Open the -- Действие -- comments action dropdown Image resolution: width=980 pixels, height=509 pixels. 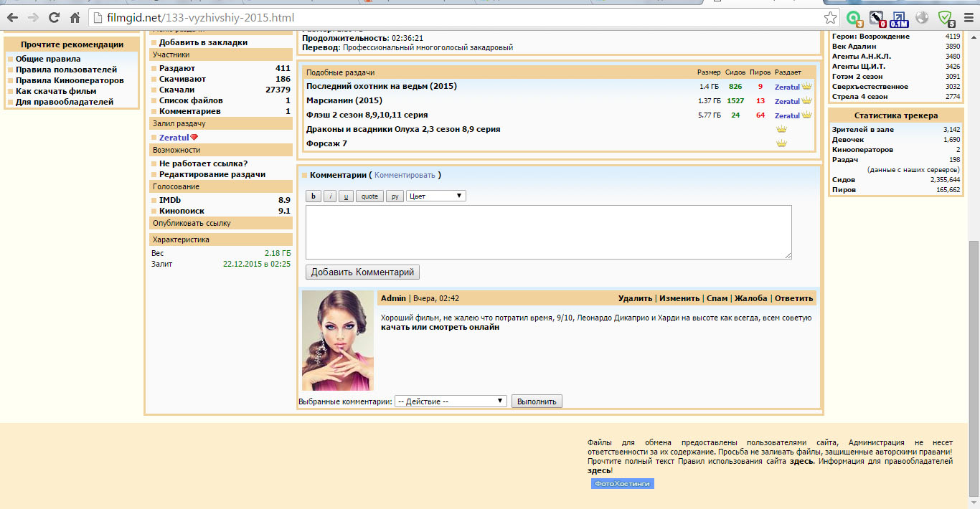[x=451, y=401]
